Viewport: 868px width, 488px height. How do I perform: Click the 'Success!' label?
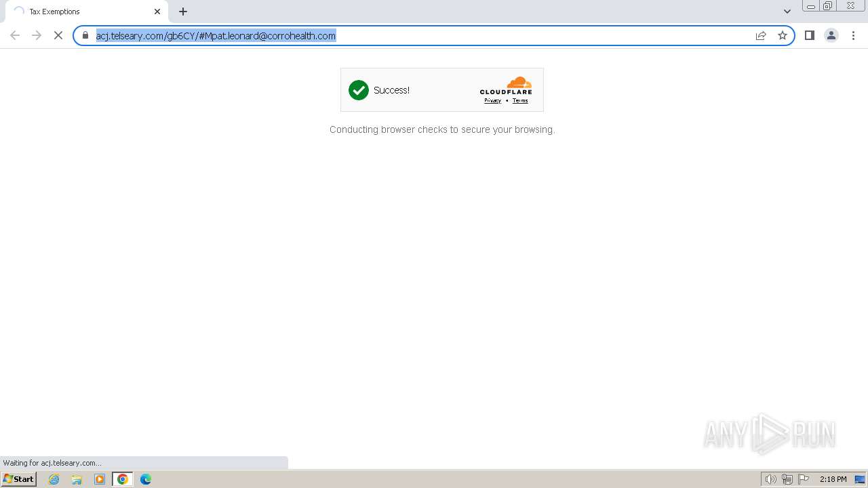391,90
